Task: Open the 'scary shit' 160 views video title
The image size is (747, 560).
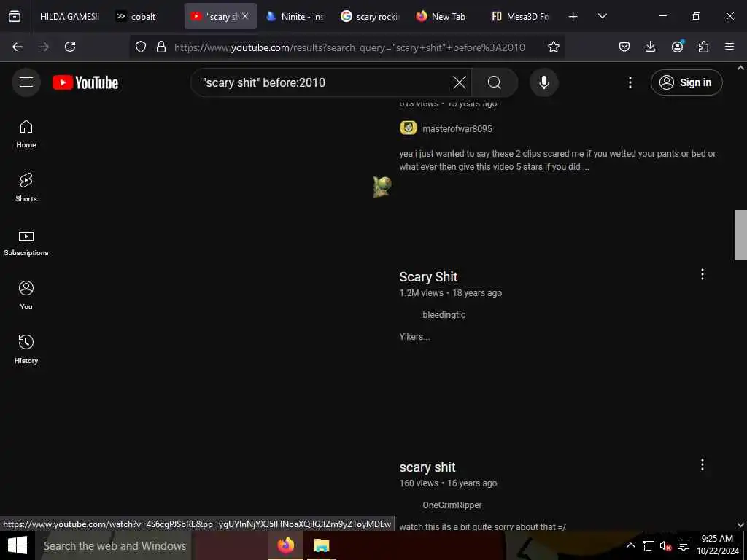Action: 427,467
